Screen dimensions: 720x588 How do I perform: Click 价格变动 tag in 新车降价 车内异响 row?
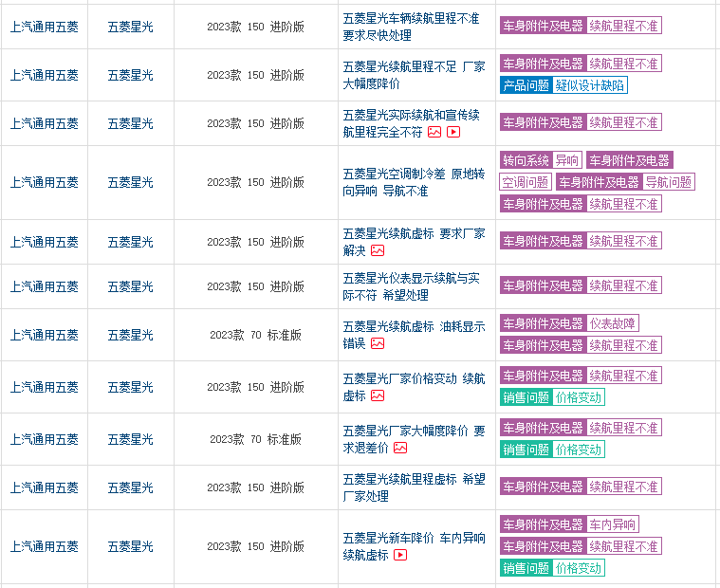tap(579, 568)
